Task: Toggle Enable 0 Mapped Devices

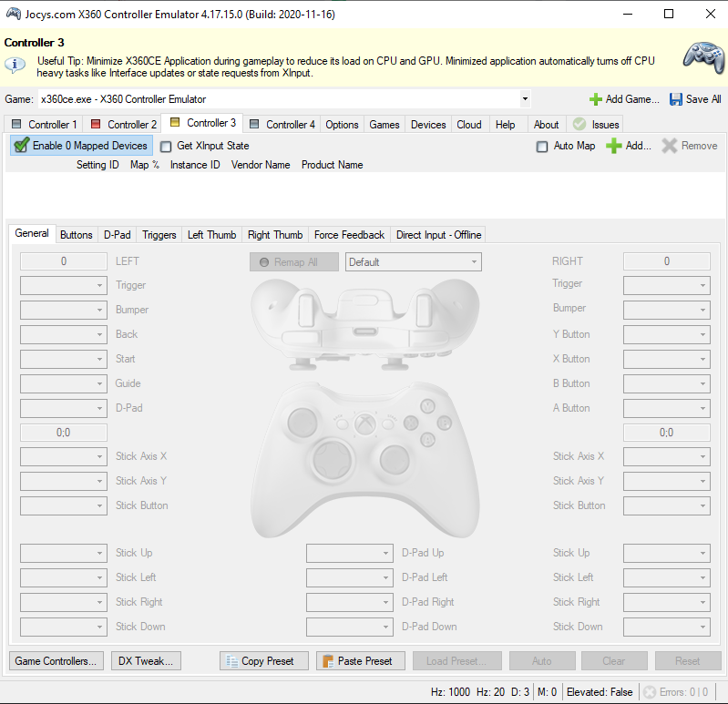Action: pos(81,145)
